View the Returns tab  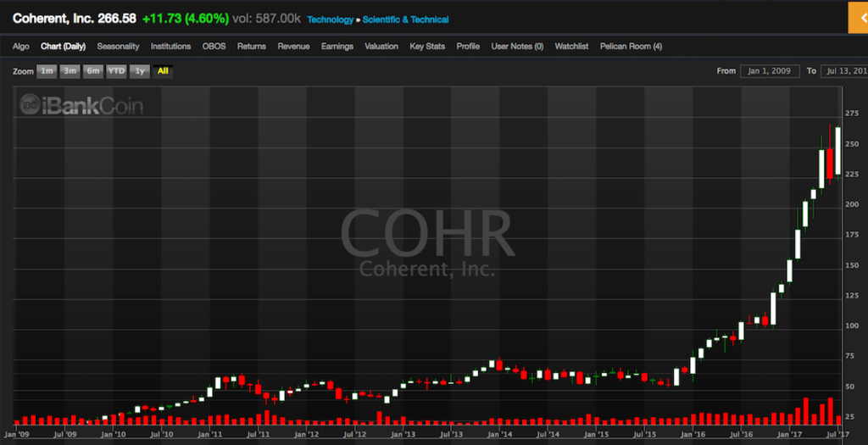251,47
